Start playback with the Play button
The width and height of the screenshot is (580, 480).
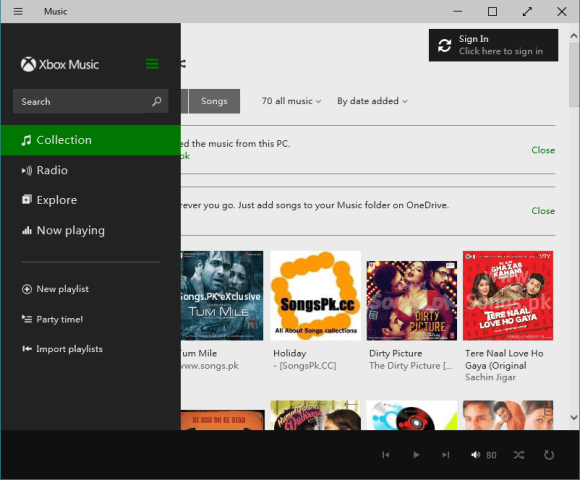[416, 455]
